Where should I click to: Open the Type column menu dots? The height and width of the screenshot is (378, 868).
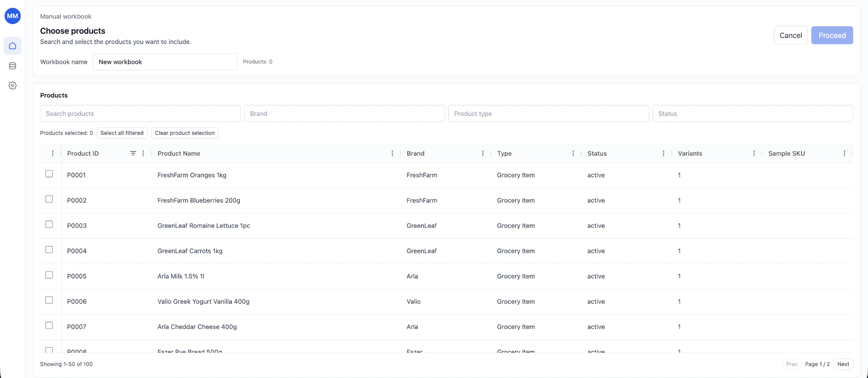coord(573,153)
